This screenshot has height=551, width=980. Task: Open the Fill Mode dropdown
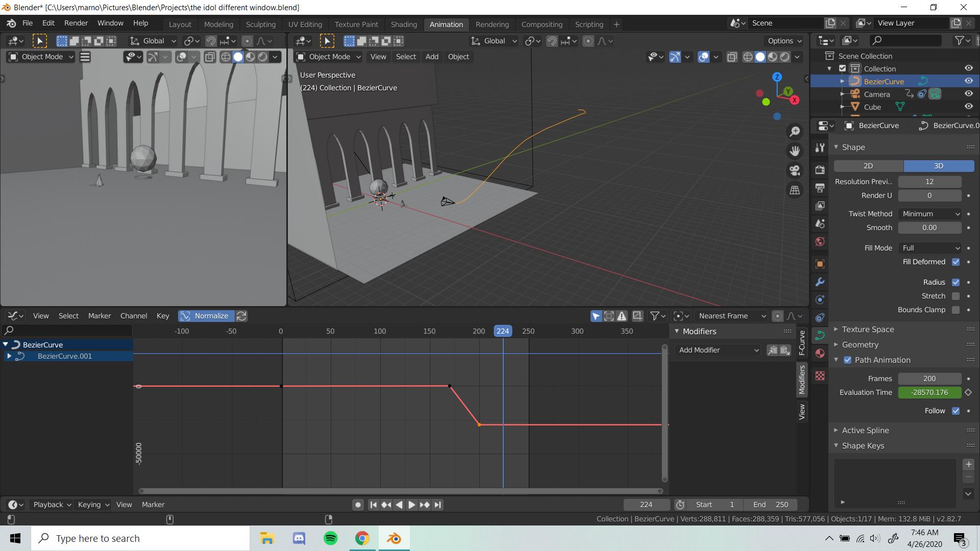(929, 248)
